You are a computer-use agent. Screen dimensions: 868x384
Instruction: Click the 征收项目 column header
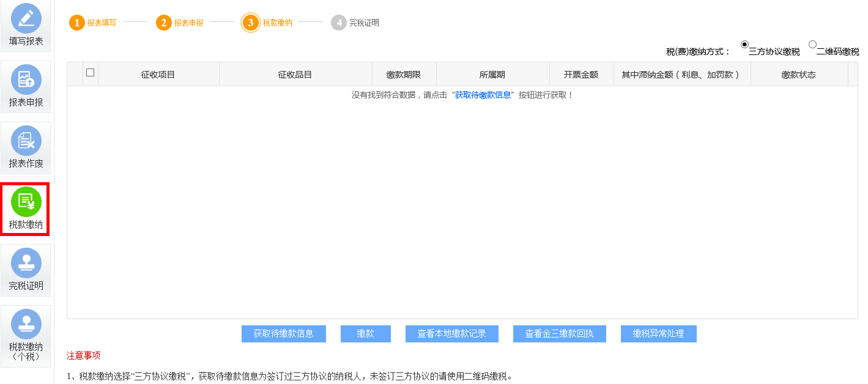[x=158, y=75]
